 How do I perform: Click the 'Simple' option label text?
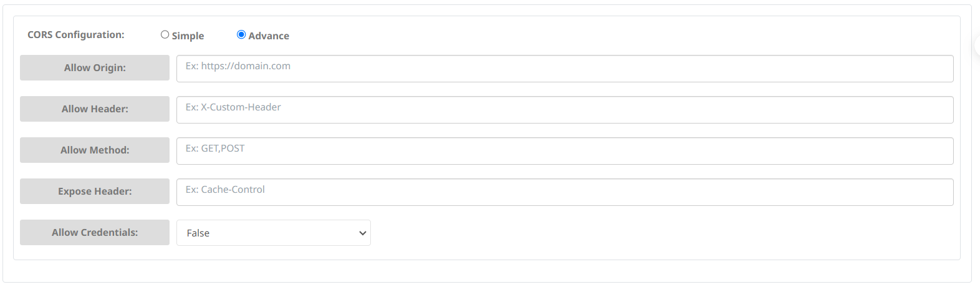[x=188, y=36]
